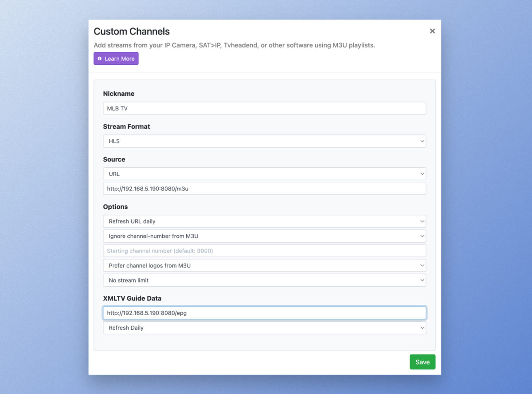Click the Source label
The width and height of the screenshot is (532, 394).
[114, 159]
